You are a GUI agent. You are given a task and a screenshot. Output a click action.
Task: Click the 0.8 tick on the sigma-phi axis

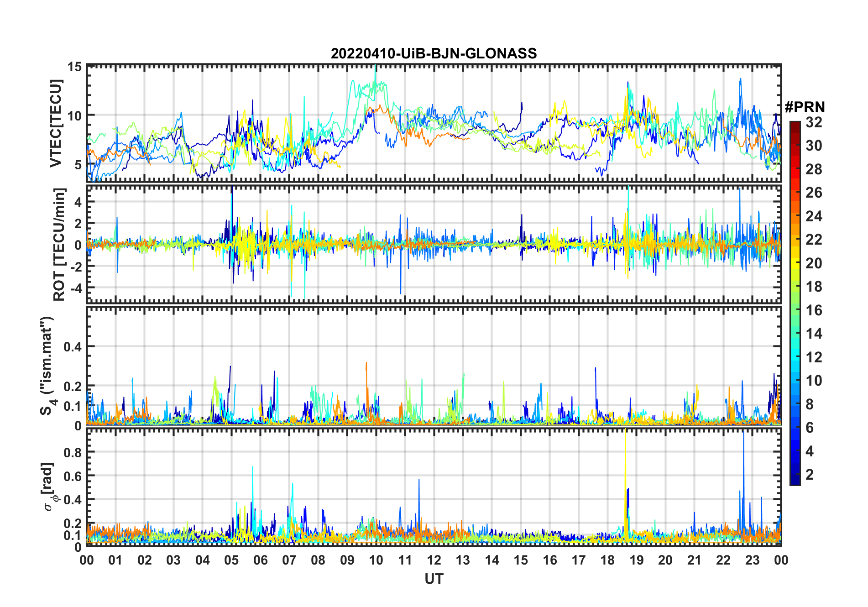coord(72,452)
